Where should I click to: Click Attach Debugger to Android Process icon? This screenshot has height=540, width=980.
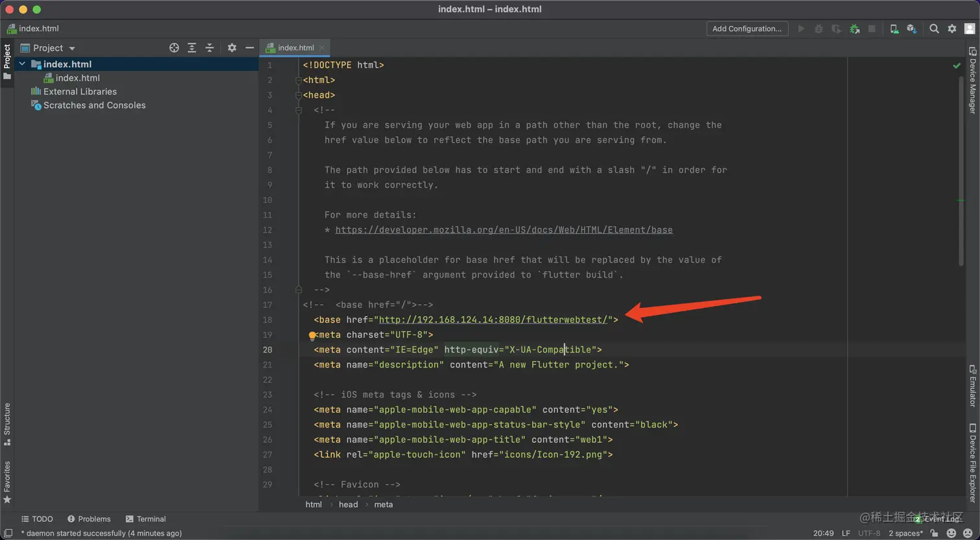click(854, 29)
